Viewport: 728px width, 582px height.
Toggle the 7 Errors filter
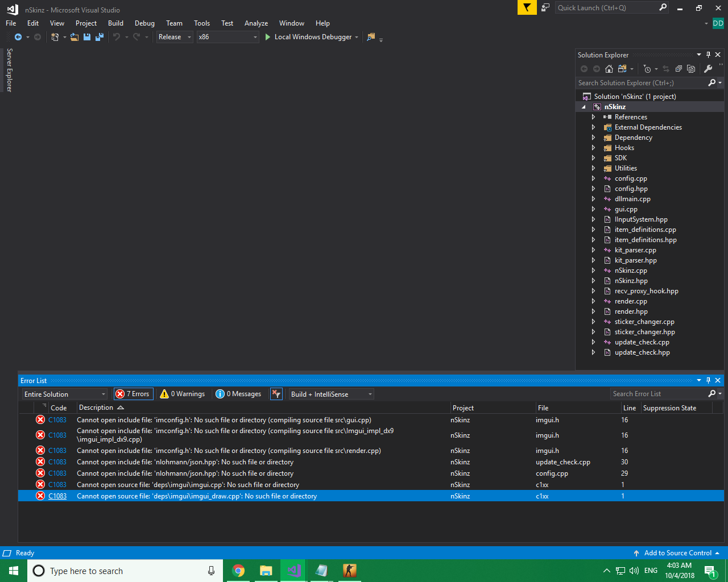tap(133, 394)
